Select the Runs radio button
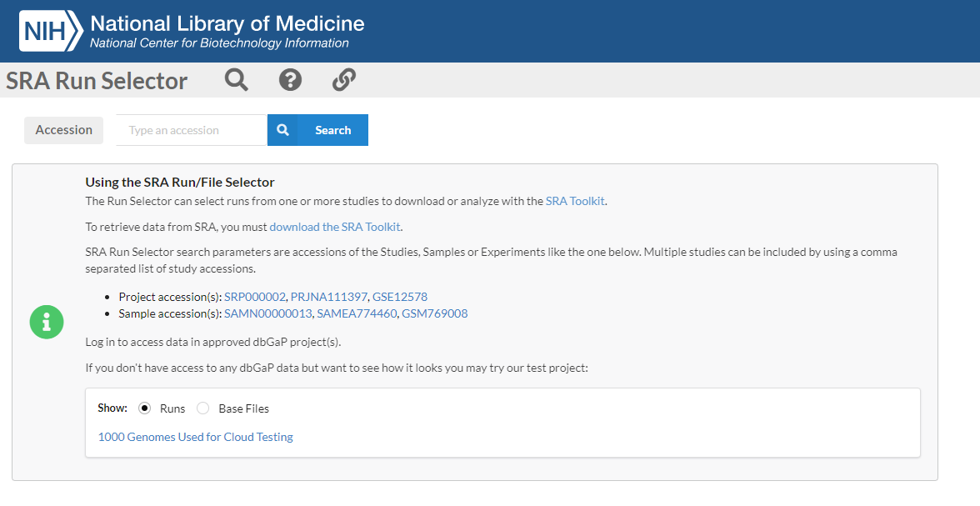 pyautogui.click(x=145, y=408)
